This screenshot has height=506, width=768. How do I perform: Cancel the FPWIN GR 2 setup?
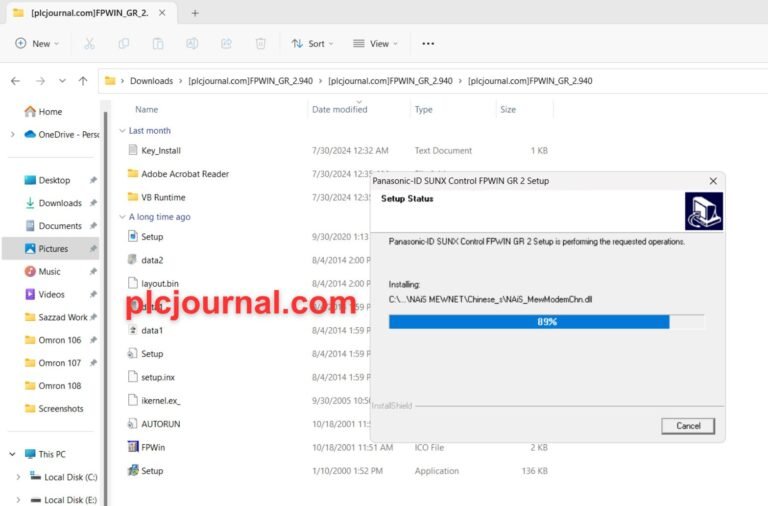click(688, 426)
